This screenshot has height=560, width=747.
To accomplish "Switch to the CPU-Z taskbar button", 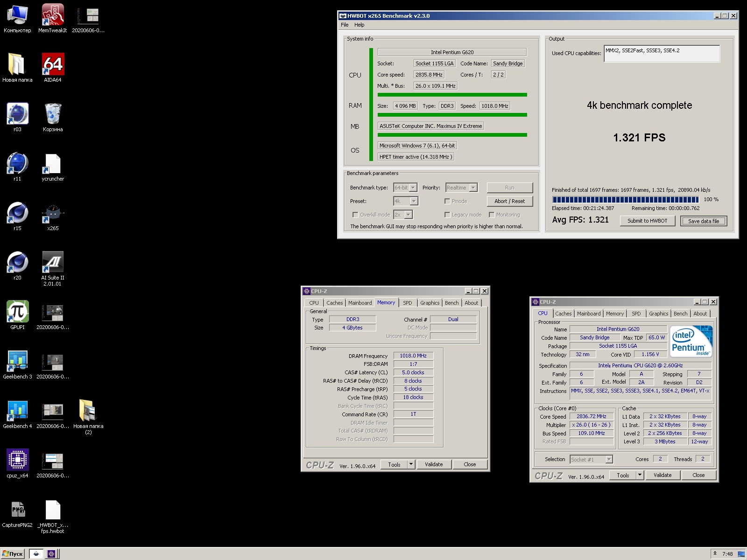I will point(51,554).
